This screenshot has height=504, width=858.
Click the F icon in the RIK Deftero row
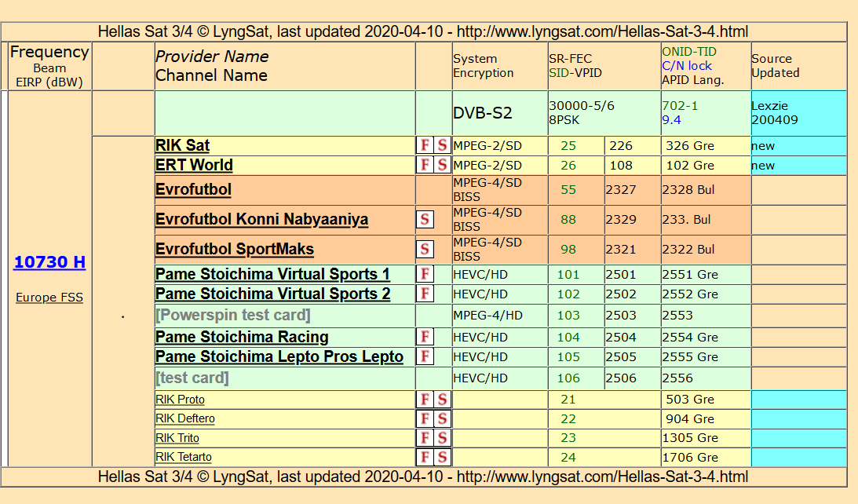point(425,418)
